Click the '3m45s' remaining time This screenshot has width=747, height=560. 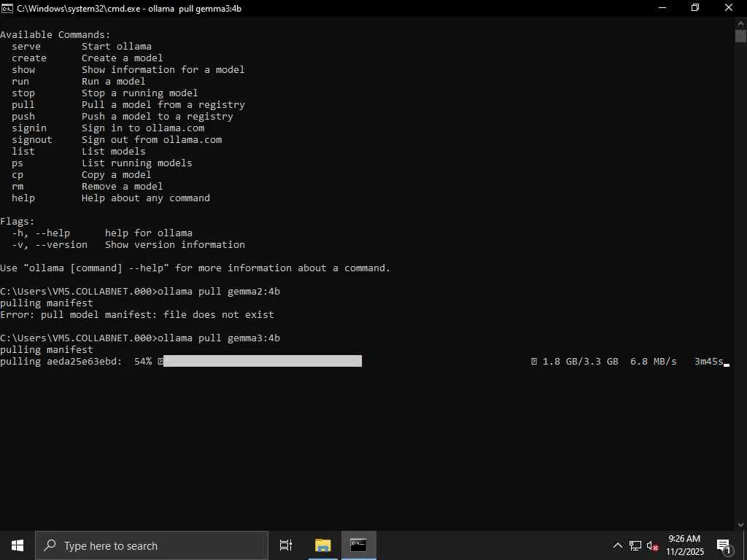(709, 362)
